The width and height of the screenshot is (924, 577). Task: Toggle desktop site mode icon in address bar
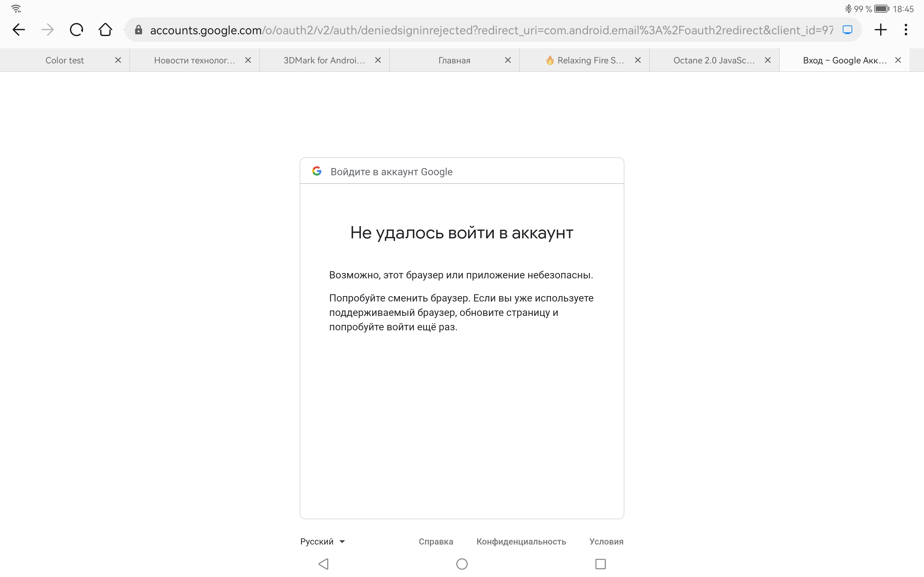(847, 30)
